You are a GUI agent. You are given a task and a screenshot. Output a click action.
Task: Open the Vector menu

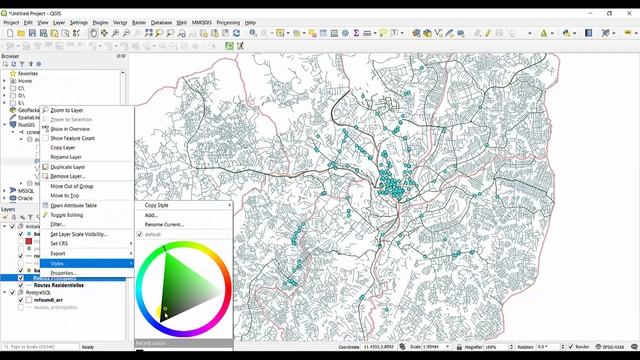click(120, 22)
